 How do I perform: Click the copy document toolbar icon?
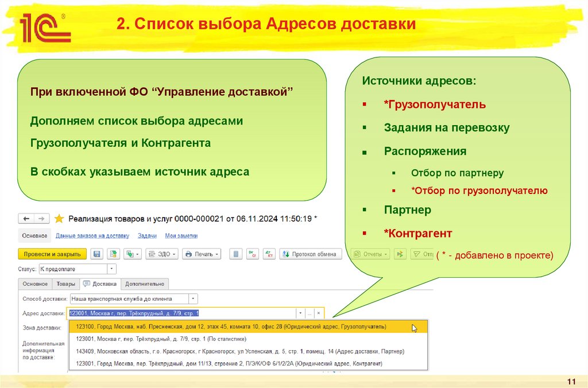130,254
